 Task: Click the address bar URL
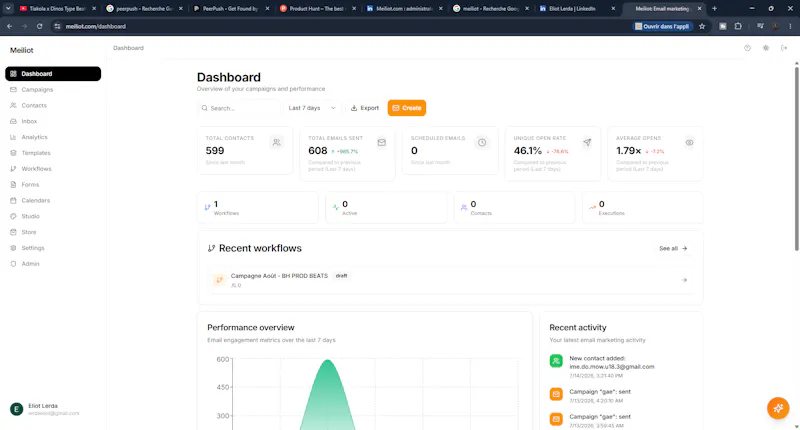95,26
